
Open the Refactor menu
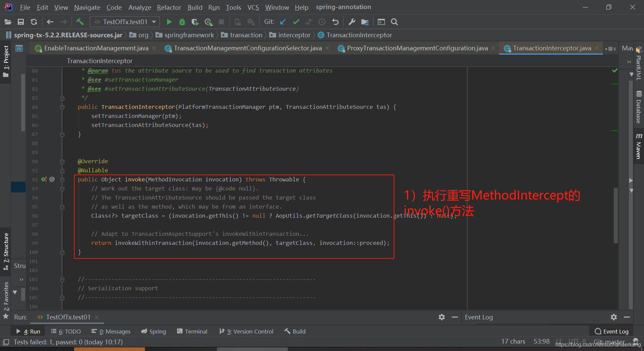pos(169,7)
